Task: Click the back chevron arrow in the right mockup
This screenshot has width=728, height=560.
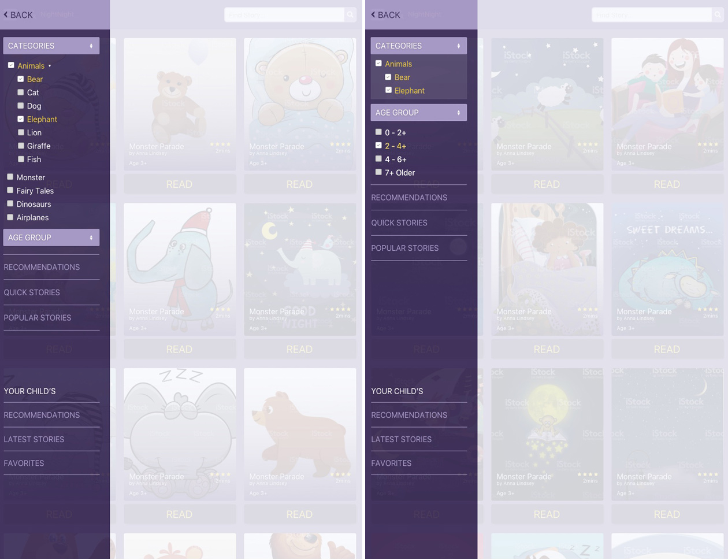Action: (x=373, y=15)
